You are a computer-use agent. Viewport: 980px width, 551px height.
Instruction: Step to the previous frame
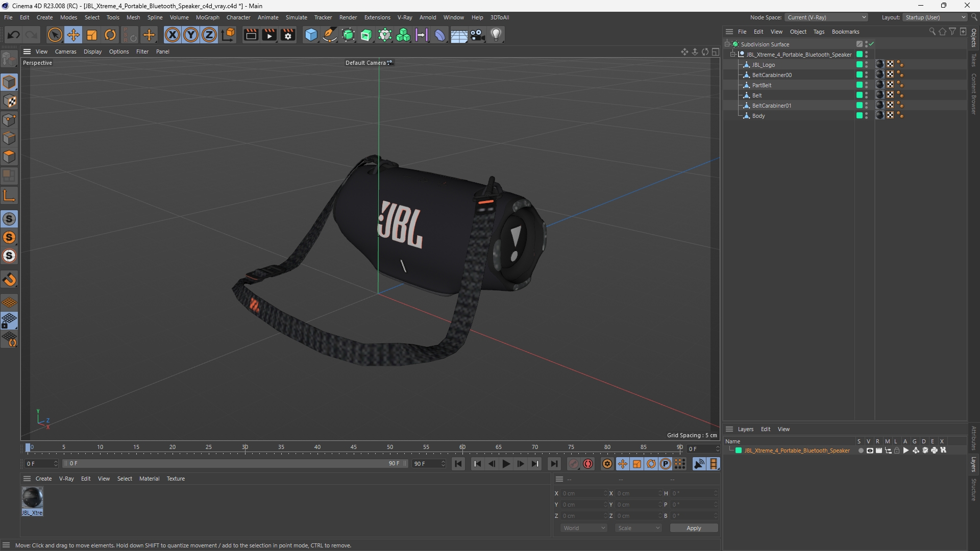click(x=492, y=464)
